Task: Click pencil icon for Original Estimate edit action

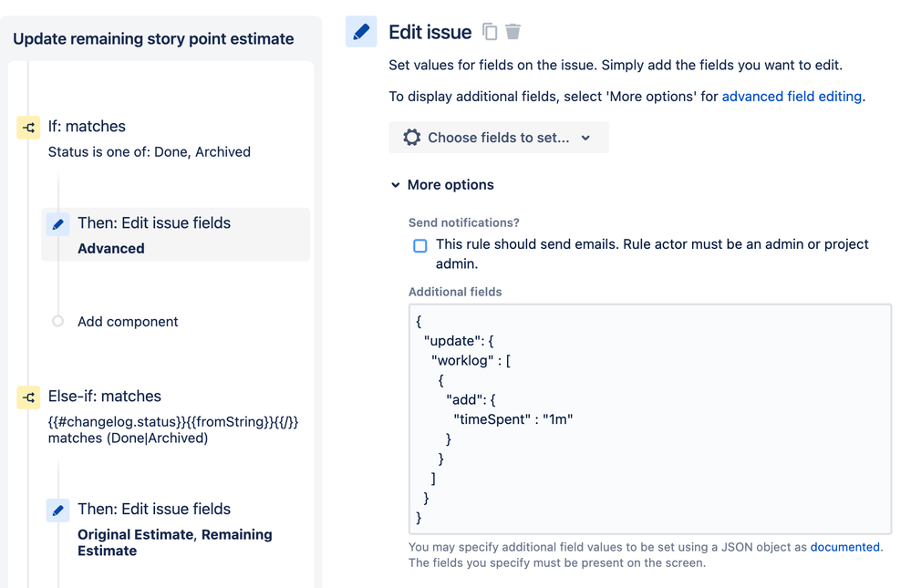Action: 58,511
